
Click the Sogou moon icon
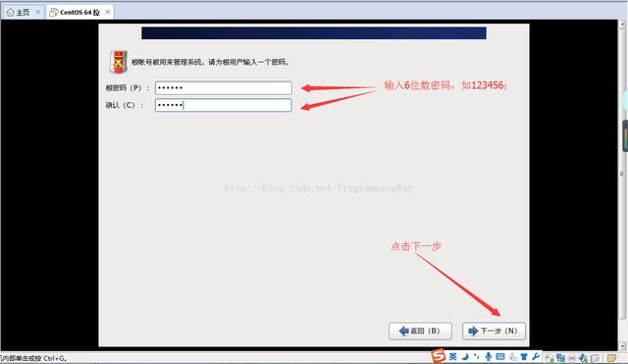pyautogui.click(x=465, y=356)
